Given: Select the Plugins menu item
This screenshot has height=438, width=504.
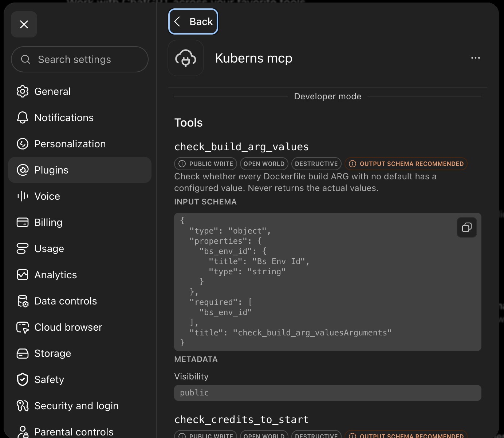Looking at the screenshot, I should pos(80,170).
